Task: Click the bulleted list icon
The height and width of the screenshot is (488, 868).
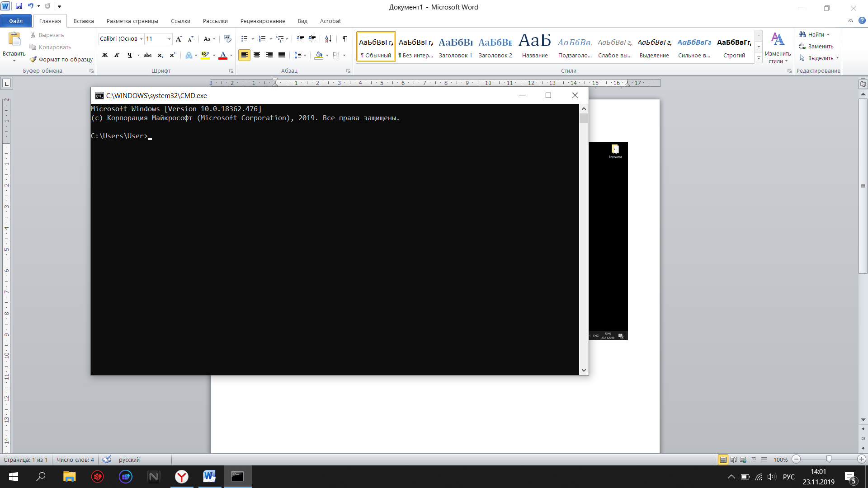Action: [x=245, y=39]
